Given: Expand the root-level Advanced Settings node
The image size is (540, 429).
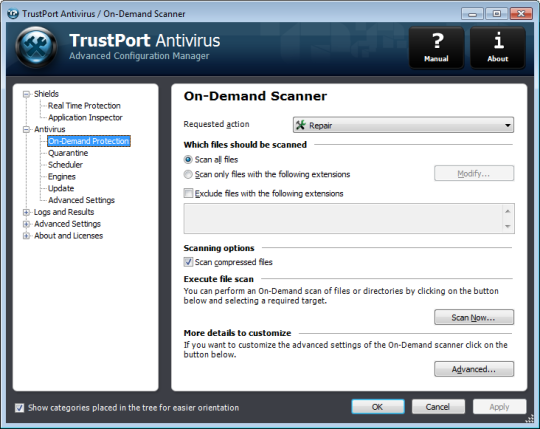Looking at the screenshot, I should 26,224.
